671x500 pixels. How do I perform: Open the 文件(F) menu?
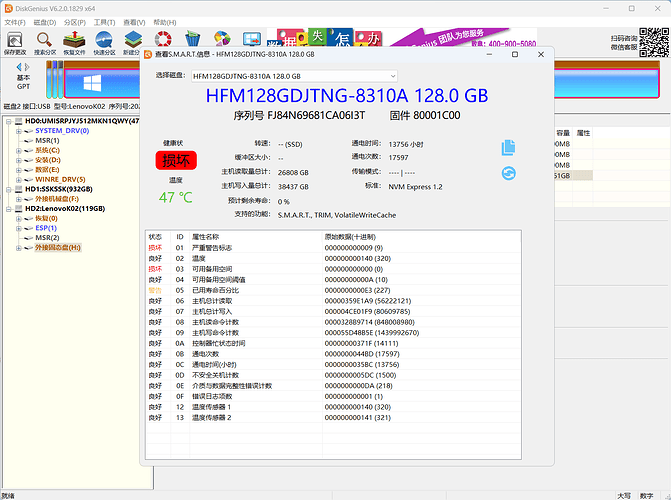click(15, 22)
